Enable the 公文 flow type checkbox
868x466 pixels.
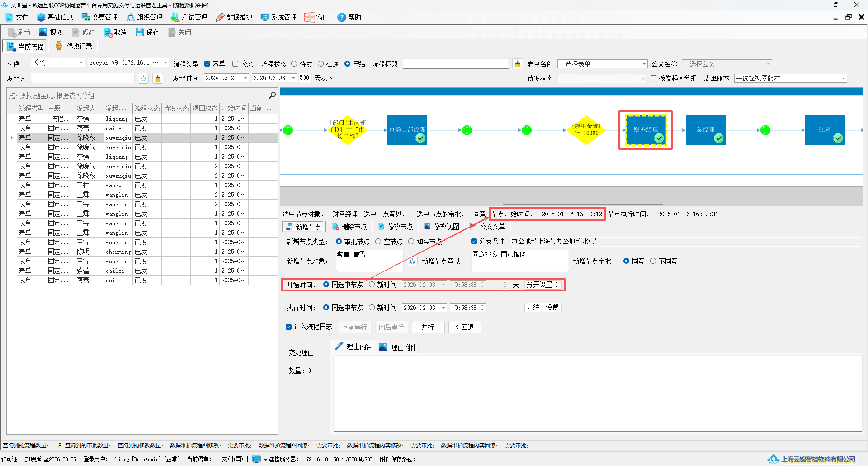tap(235, 64)
